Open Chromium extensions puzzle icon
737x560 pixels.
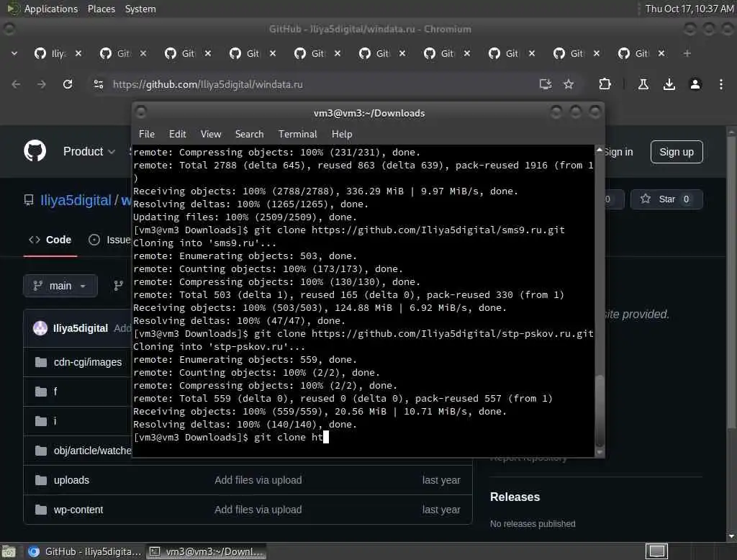pos(605,84)
